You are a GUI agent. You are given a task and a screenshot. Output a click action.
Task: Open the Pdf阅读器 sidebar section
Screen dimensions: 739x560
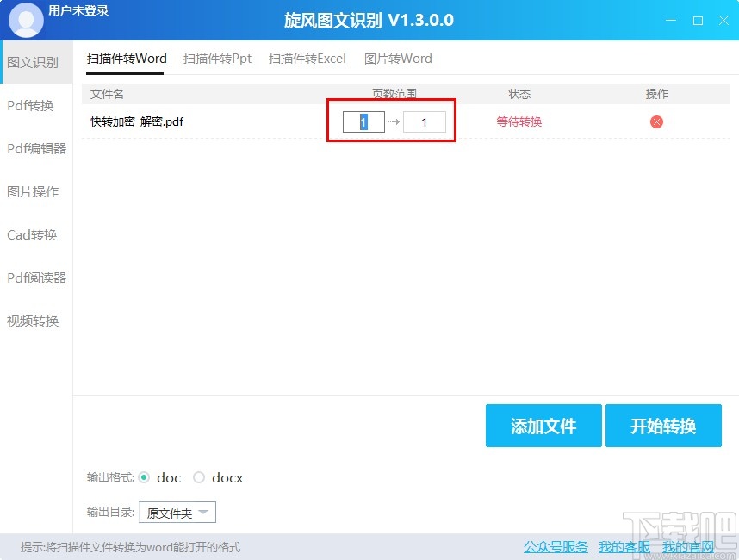tap(35, 277)
